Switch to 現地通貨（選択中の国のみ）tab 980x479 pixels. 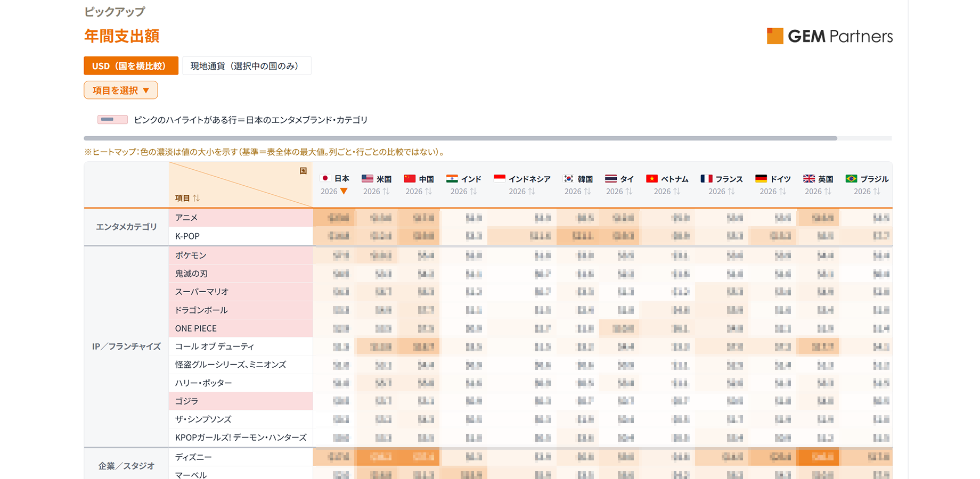click(247, 66)
